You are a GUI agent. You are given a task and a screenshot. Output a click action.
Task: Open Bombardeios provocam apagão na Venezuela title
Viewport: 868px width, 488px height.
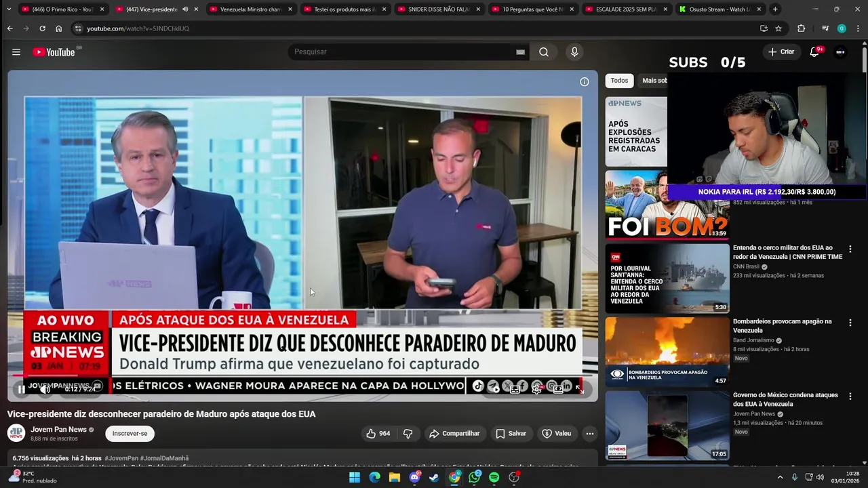(782, 326)
